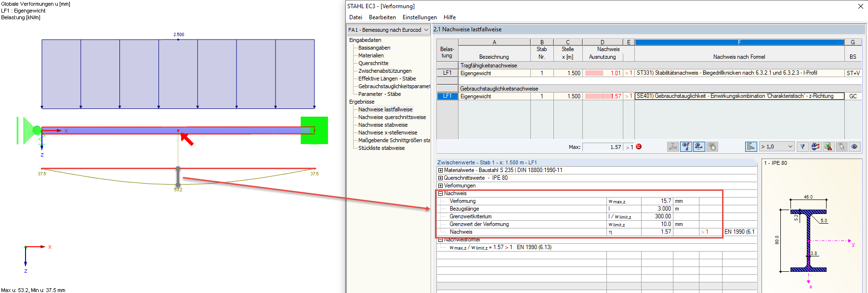Select Materialien in the navigator tree

(x=371, y=55)
